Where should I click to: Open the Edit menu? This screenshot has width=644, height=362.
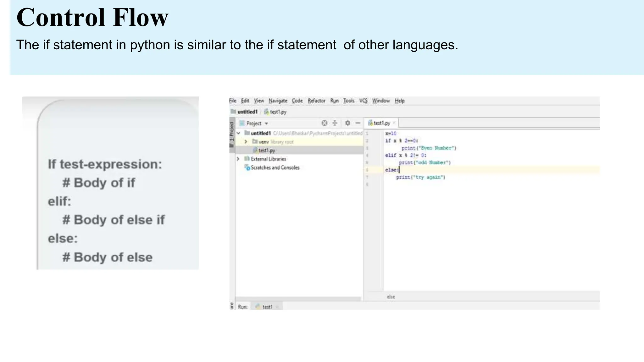[245, 101]
